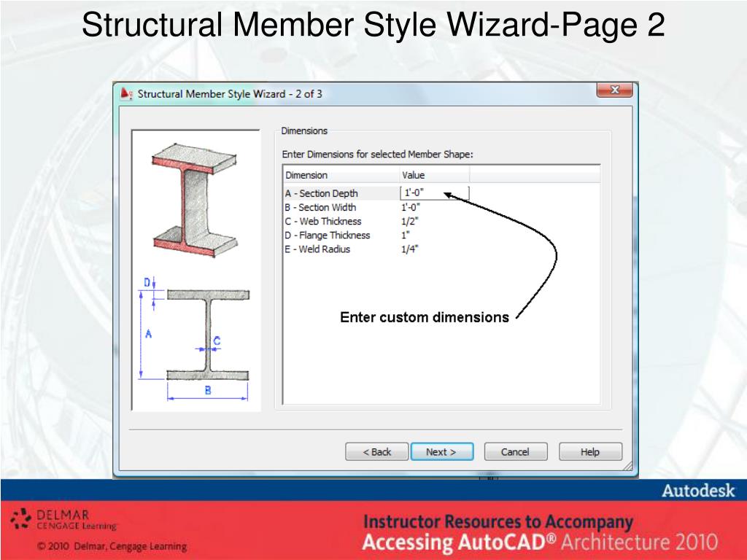Click the Section Width value 1'-0"
Viewport: 747px width, 560px height.
pyautogui.click(x=411, y=207)
